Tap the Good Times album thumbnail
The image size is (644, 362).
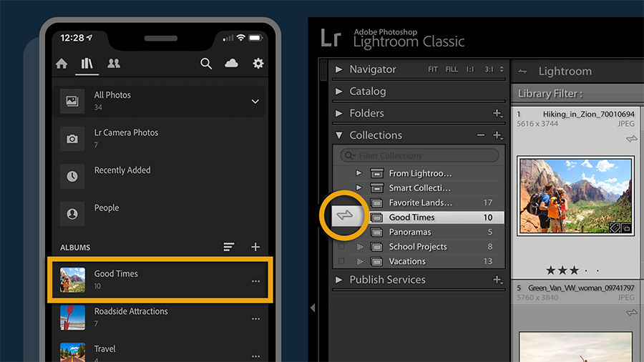73,280
